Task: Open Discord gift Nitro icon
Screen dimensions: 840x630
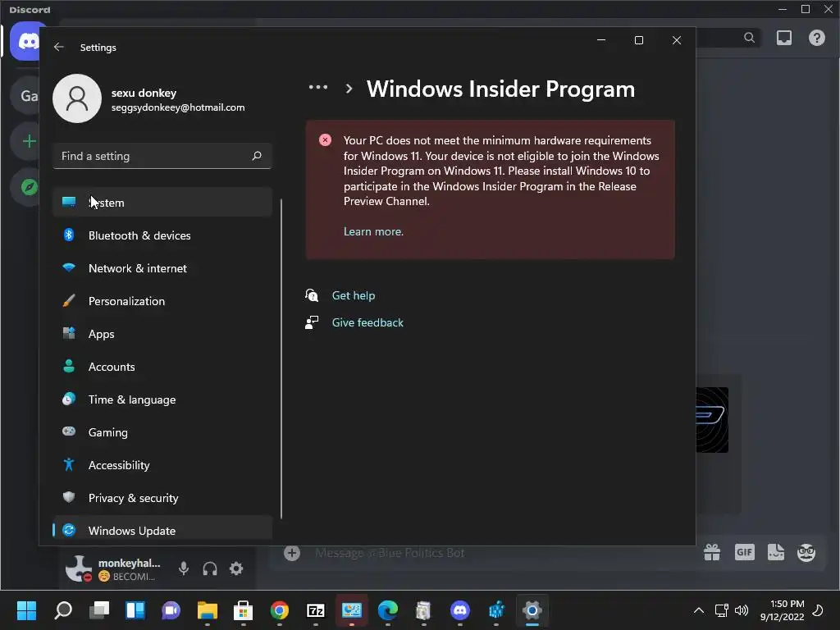Action: 712,552
